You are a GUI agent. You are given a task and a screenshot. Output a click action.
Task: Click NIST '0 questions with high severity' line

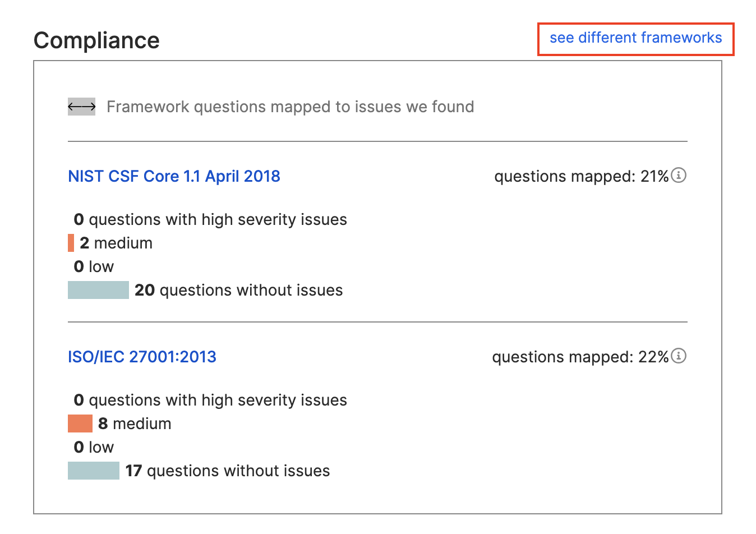pos(210,219)
